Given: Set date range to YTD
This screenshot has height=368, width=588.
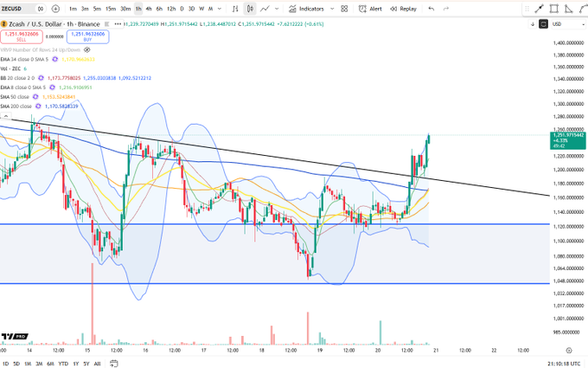Looking at the screenshot, I should pos(63,364).
